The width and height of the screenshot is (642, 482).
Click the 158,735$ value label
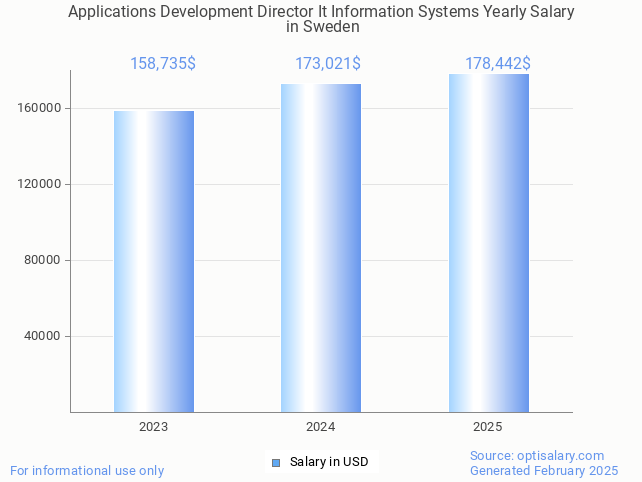pyautogui.click(x=163, y=64)
